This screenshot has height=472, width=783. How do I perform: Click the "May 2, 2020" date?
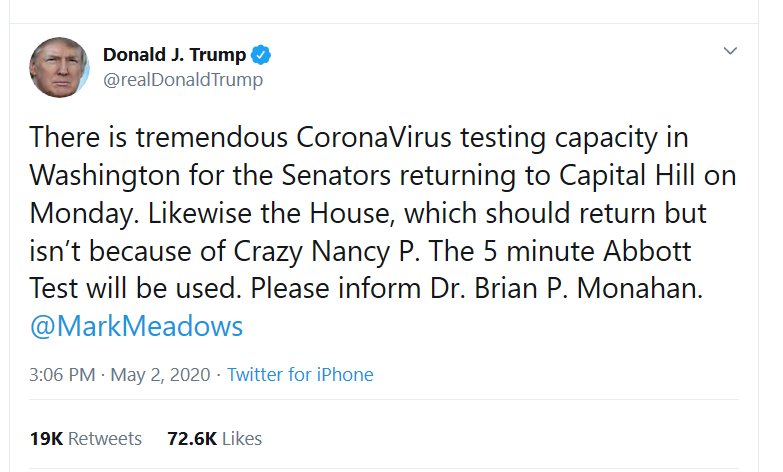160,375
